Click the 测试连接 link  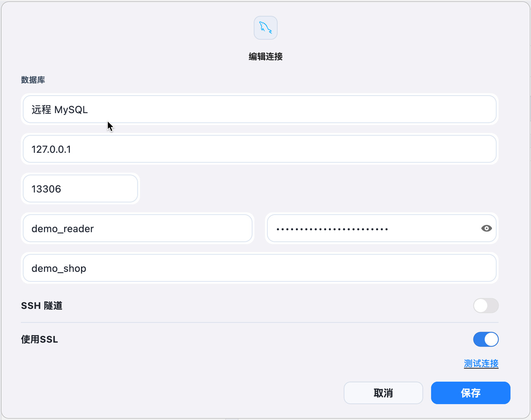coord(481,364)
